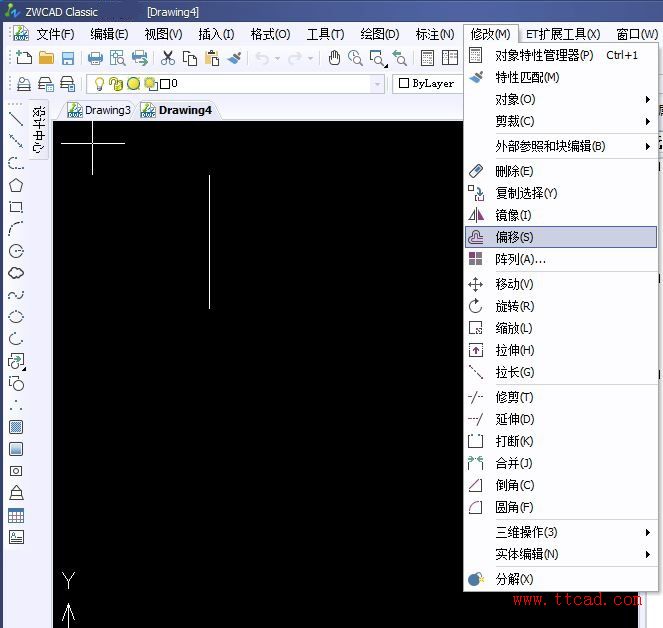Click the New drawing icon in toolbar
The width and height of the screenshot is (663, 628).
[x=24, y=58]
